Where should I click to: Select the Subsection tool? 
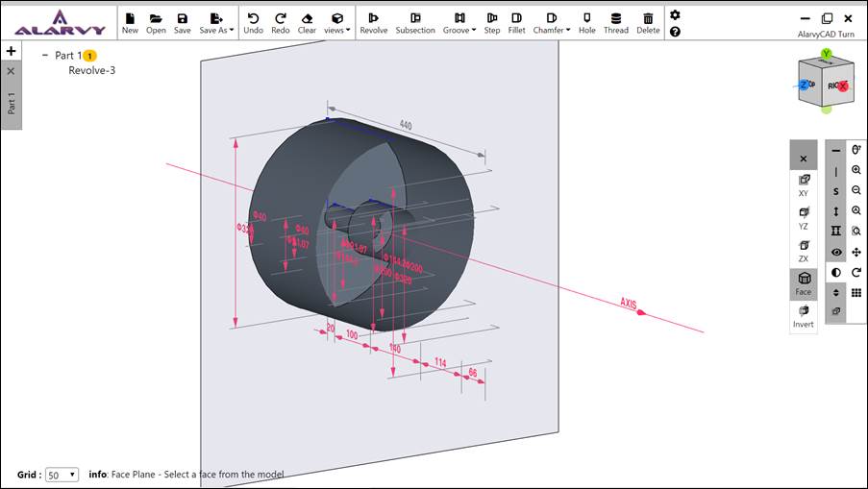(x=415, y=23)
